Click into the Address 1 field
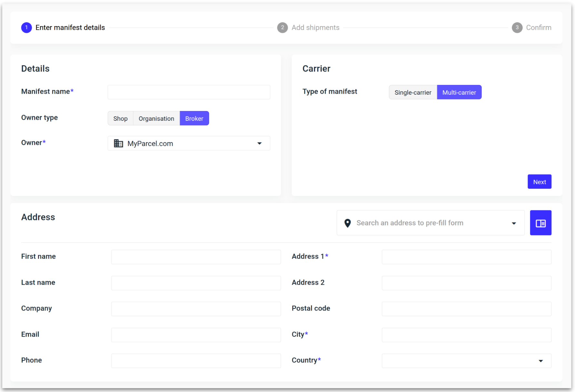The height and width of the screenshot is (392, 575). point(466,257)
